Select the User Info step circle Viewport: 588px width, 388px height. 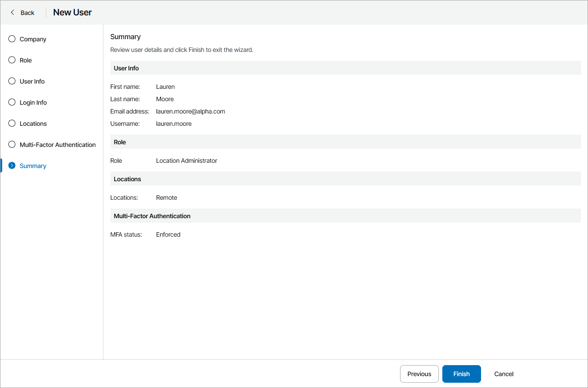pos(11,81)
